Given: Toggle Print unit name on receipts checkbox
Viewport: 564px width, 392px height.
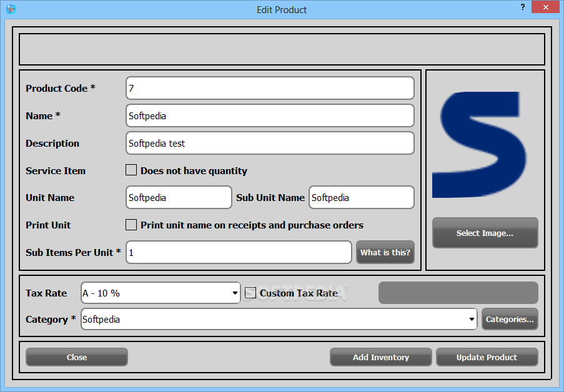Looking at the screenshot, I should (x=131, y=225).
